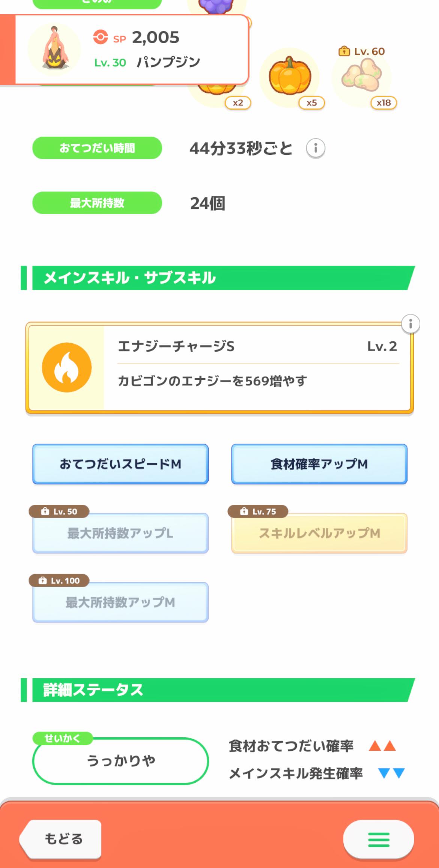Viewport: 439px width, 868px height.
Task: Tap locked スキルレベルアップM sub skill
Action: (x=319, y=533)
